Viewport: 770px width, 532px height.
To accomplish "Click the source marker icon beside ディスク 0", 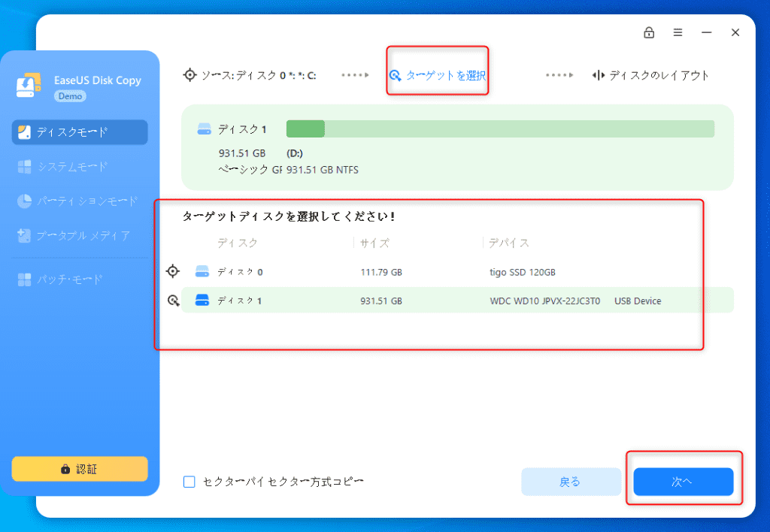I will pos(173,271).
